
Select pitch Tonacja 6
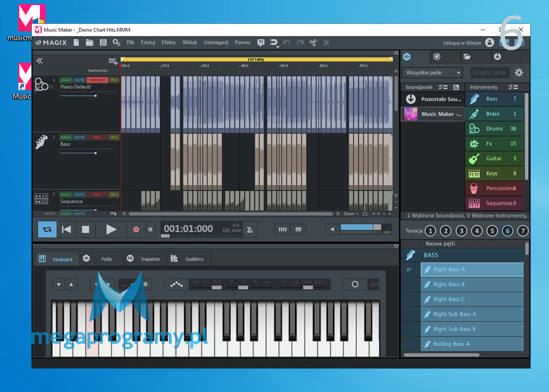(x=507, y=231)
